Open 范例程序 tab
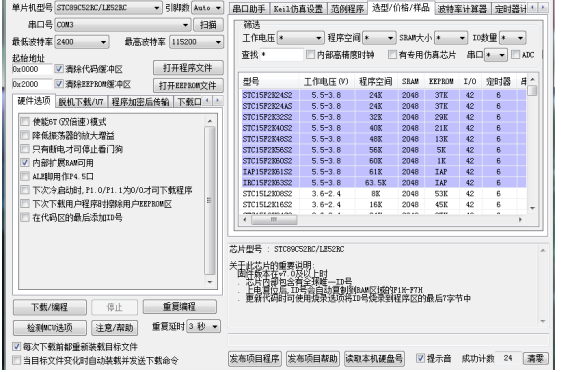The height and width of the screenshot is (372, 576). tap(347, 8)
